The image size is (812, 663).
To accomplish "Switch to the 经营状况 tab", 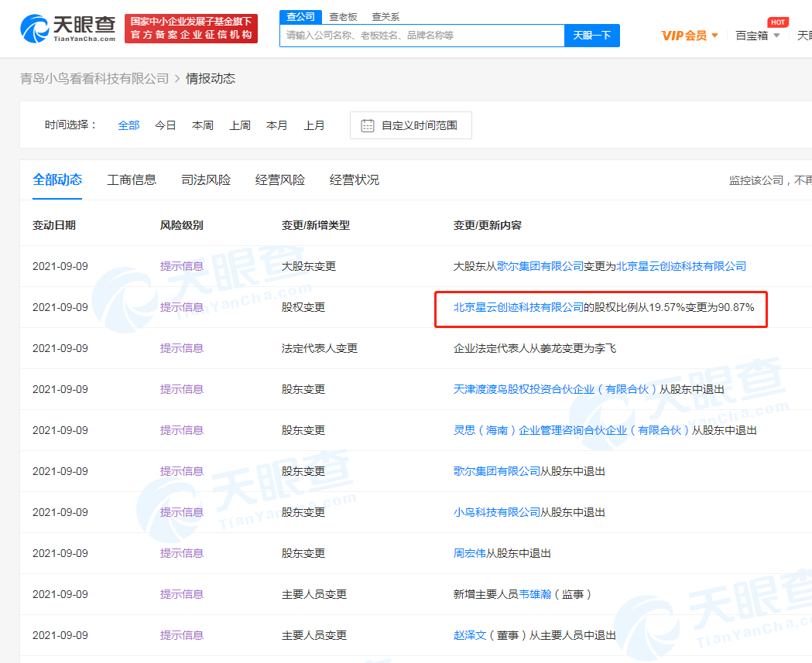I will (355, 179).
